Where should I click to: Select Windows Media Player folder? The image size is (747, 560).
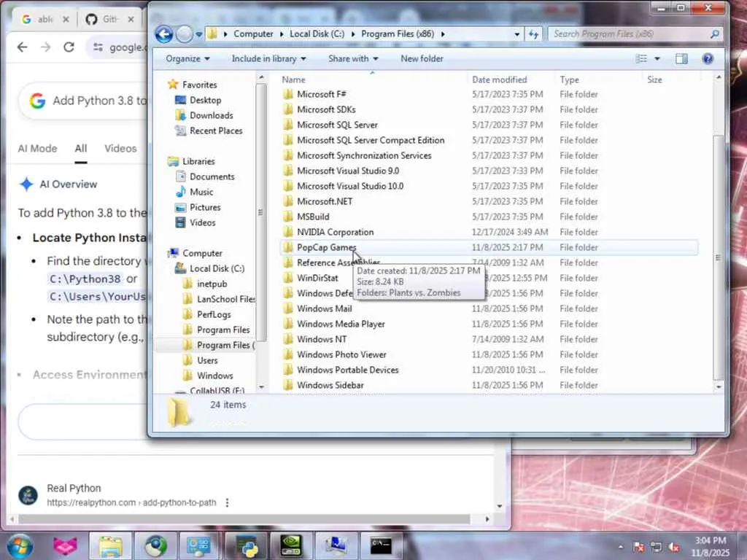[x=341, y=324]
